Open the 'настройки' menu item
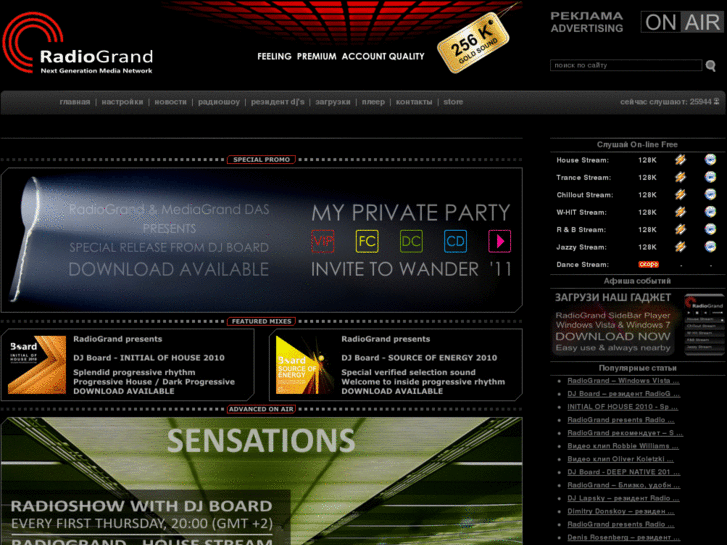The height and width of the screenshot is (545, 727). pos(122,102)
